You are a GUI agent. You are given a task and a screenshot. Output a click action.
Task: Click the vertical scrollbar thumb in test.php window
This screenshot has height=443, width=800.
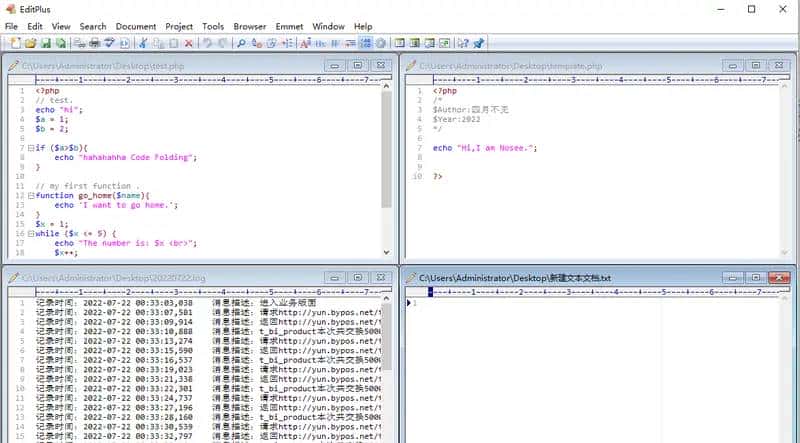(386, 149)
